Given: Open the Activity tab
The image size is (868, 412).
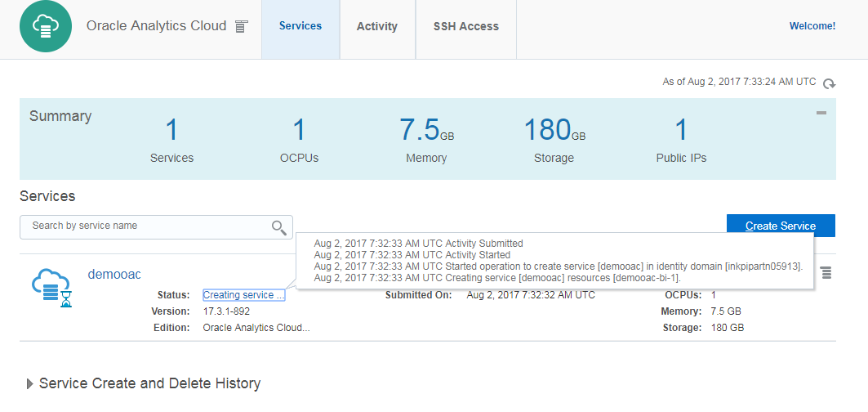Looking at the screenshot, I should (377, 26).
